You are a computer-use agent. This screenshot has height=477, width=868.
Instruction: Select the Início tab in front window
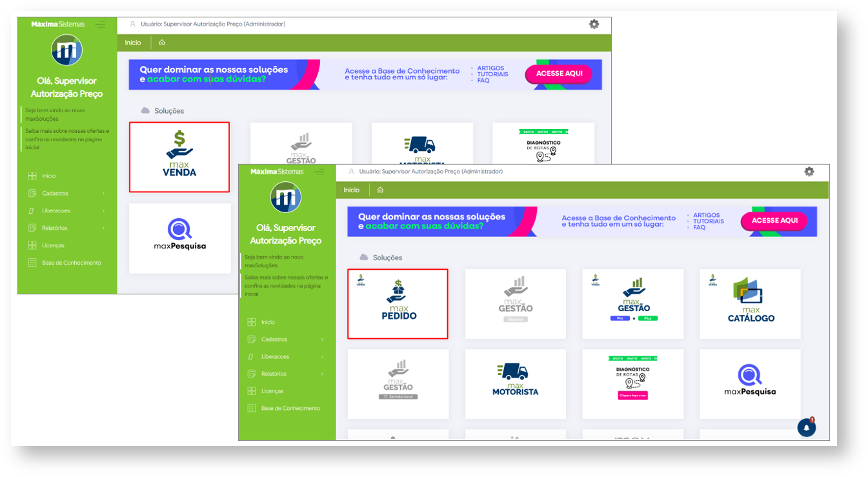(352, 190)
